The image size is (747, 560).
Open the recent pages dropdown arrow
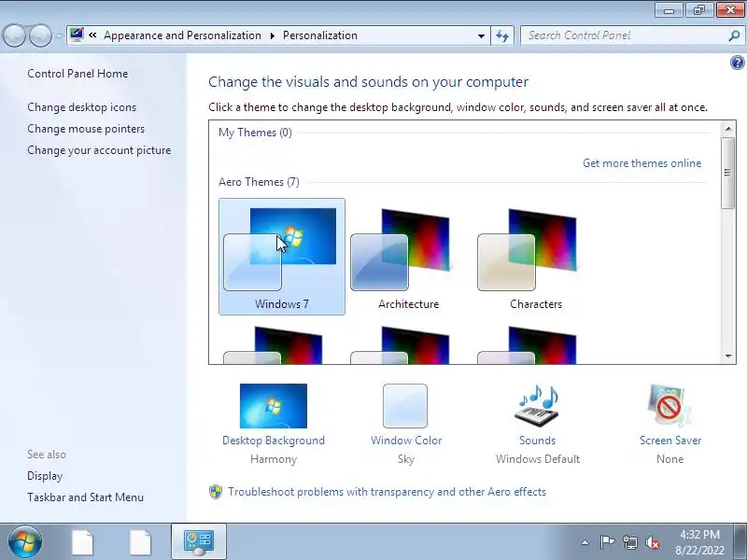click(60, 35)
